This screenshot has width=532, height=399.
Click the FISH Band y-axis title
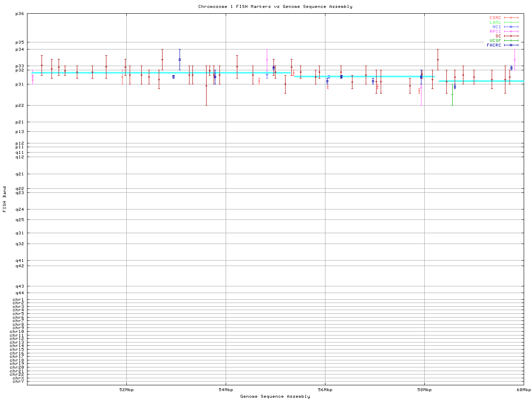click(x=5, y=199)
